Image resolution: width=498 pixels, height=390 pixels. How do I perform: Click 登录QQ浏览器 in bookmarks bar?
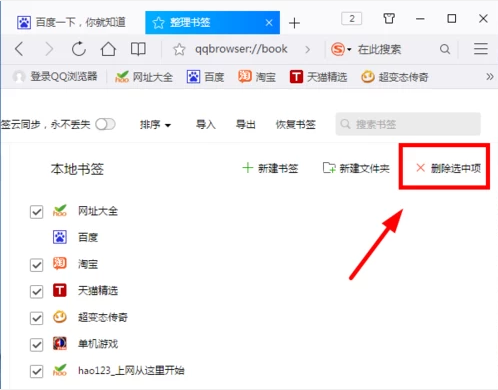(x=55, y=77)
